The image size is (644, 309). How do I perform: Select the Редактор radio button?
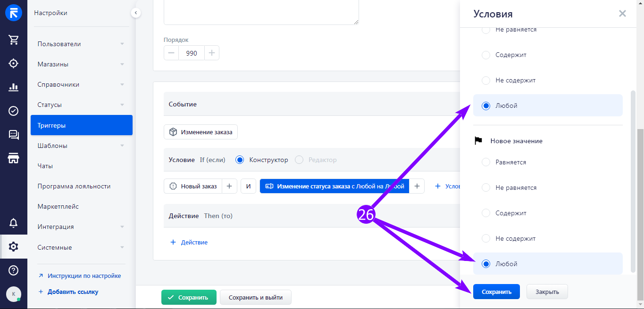pos(299,160)
